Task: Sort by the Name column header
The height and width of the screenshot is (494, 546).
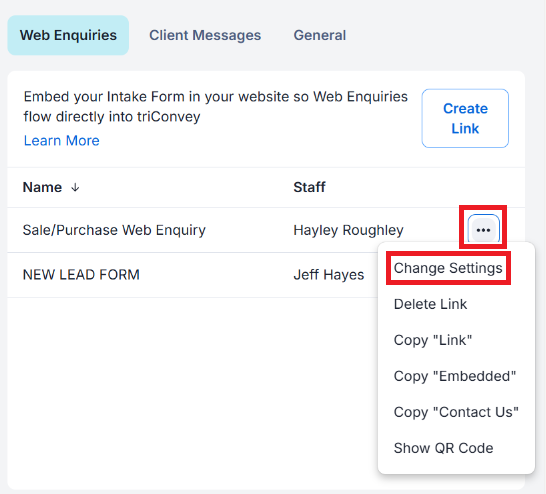Action: pyautogui.click(x=42, y=187)
